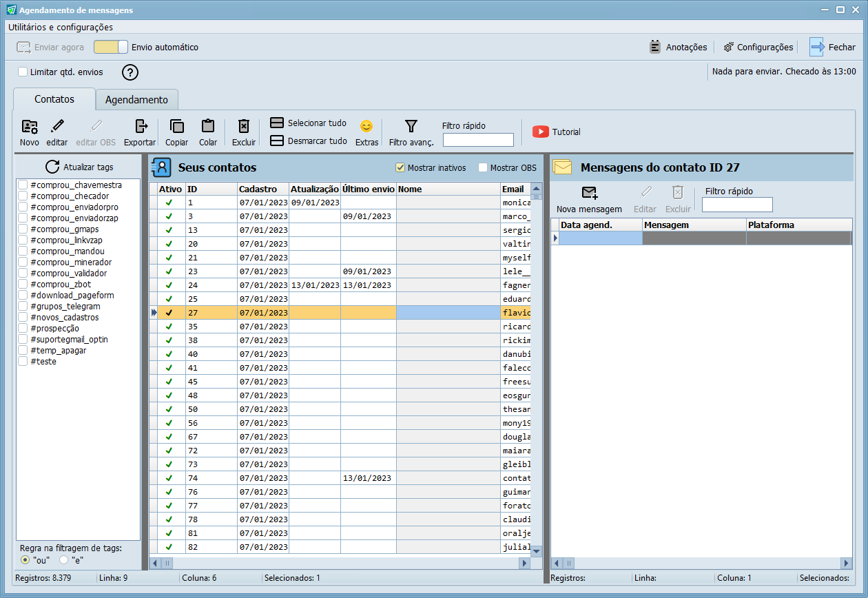Check the #grupos_telegram tag
Image resolution: width=868 pixels, height=598 pixels.
click(23, 306)
